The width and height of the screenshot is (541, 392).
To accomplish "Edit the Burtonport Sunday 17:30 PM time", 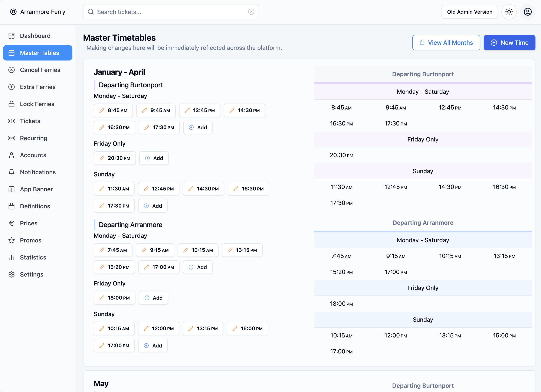I will pyautogui.click(x=114, y=206).
